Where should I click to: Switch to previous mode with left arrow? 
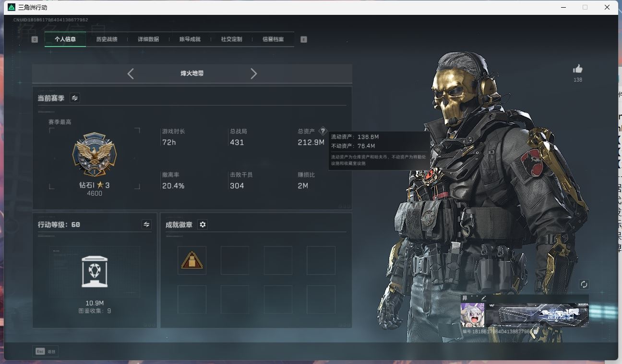click(x=131, y=73)
